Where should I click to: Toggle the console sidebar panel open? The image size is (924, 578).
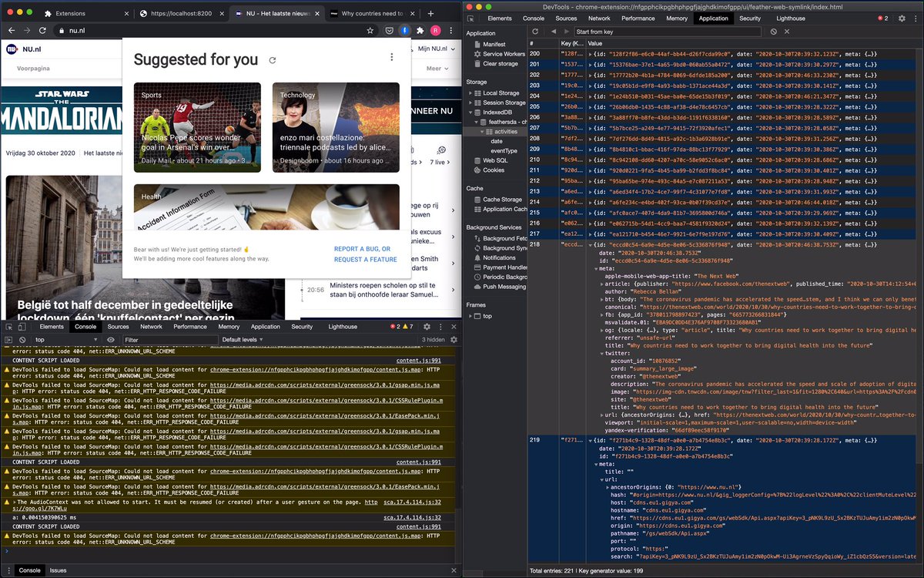pos(8,338)
